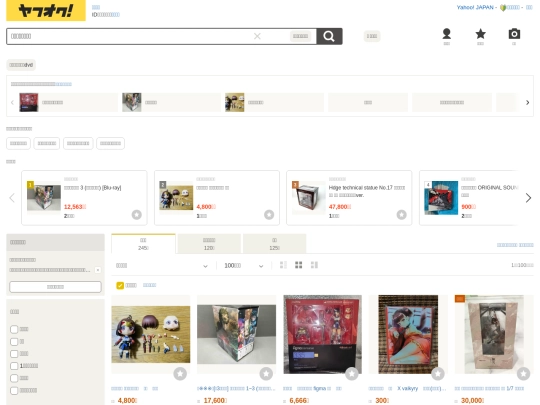Add the ranked 4,800 yen Nendoroid to watchlist

click(269, 215)
